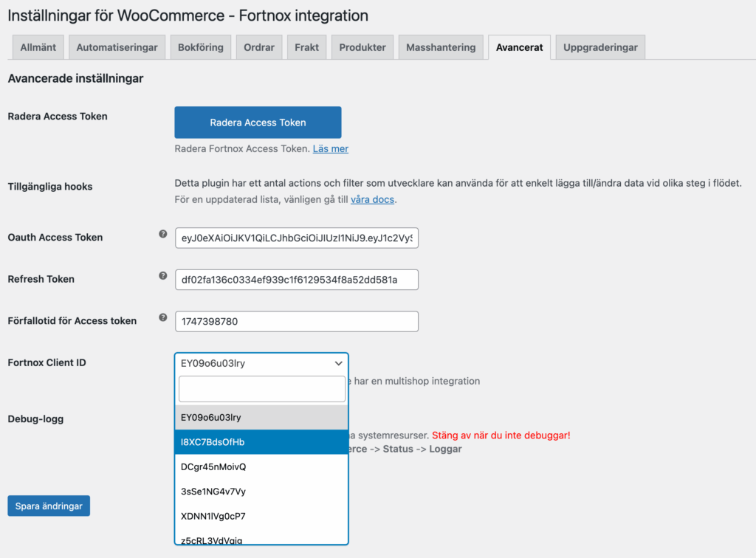Viewport: 756px width, 558px height.
Task: Click help icon for Förfallotid för Access token
Action: 163,318
